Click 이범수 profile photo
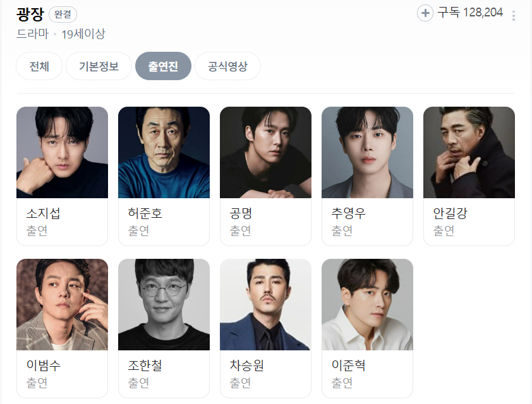Screen dimensions: 532x404 click(63, 304)
